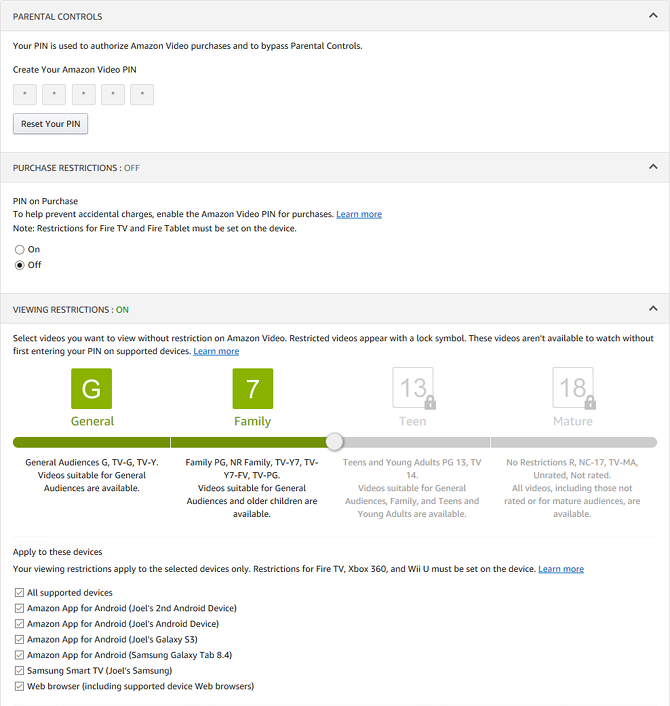Open Learn more link for device restrictions

click(x=561, y=569)
